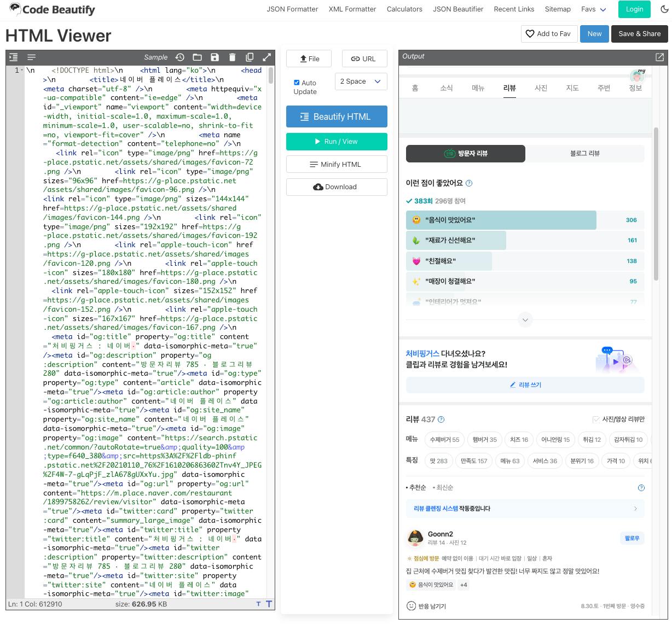Select the 방문자 리뷰 tab
The height and width of the screenshot is (624, 672).
point(466,154)
